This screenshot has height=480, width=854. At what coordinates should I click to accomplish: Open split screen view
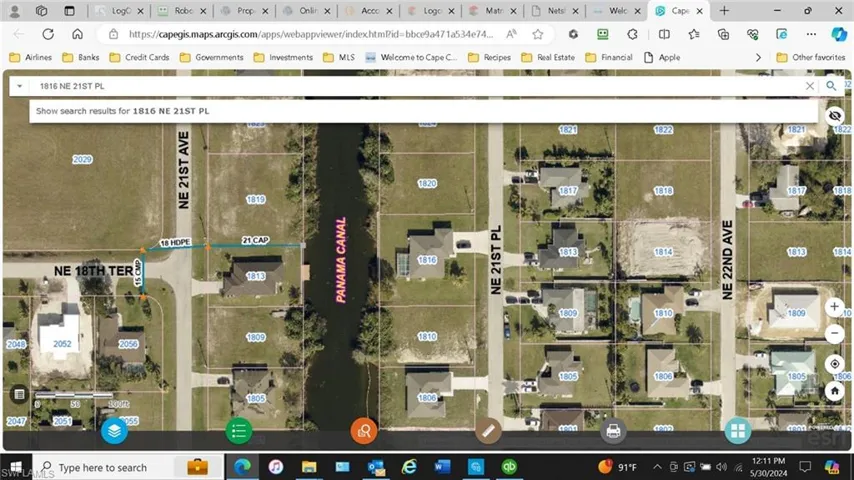[x=664, y=34]
